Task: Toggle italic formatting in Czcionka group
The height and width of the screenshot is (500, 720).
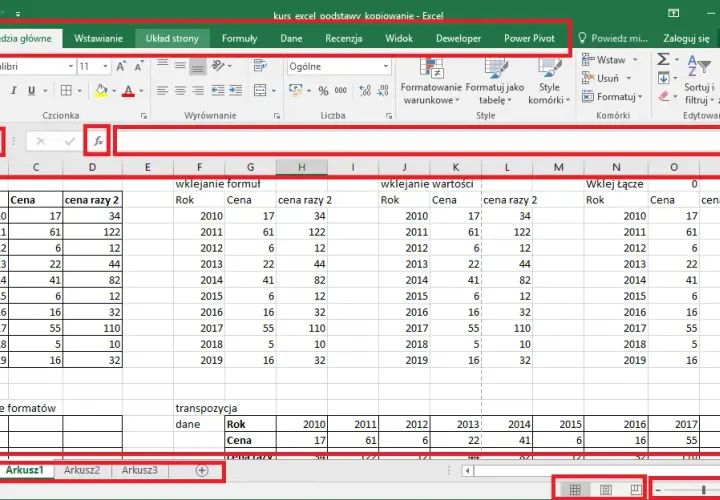Action: coord(13,91)
